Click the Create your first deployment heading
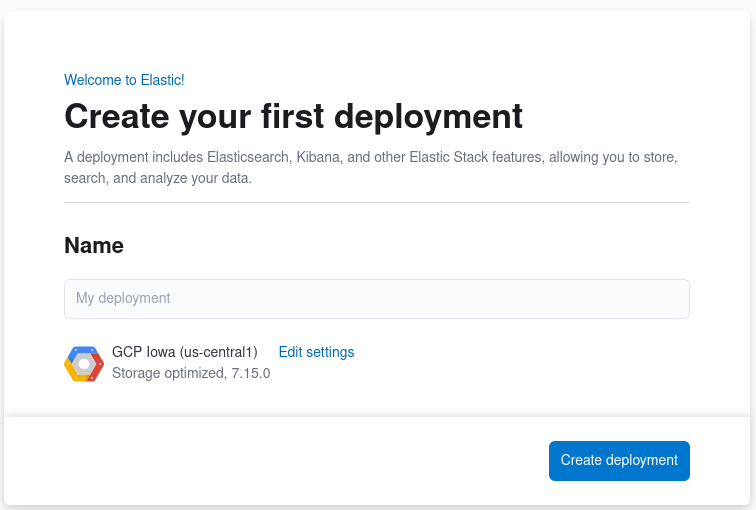The image size is (756, 510). [x=293, y=117]
